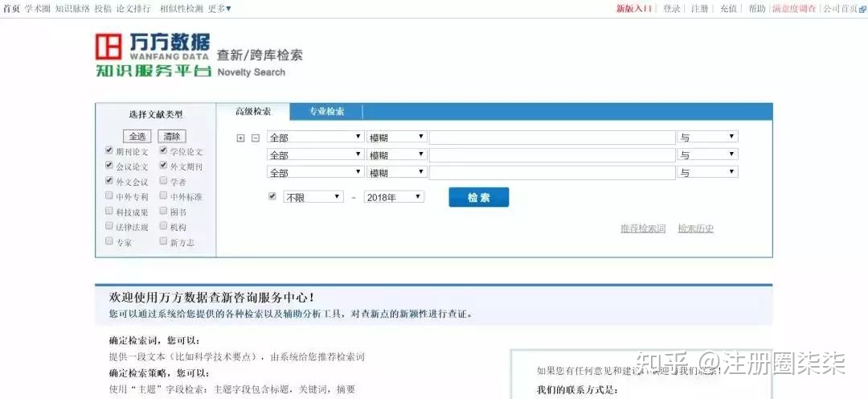Toggle 外文会议 checkbox
The width and height of the screenshot is (868, 399).
pos(109,181)
